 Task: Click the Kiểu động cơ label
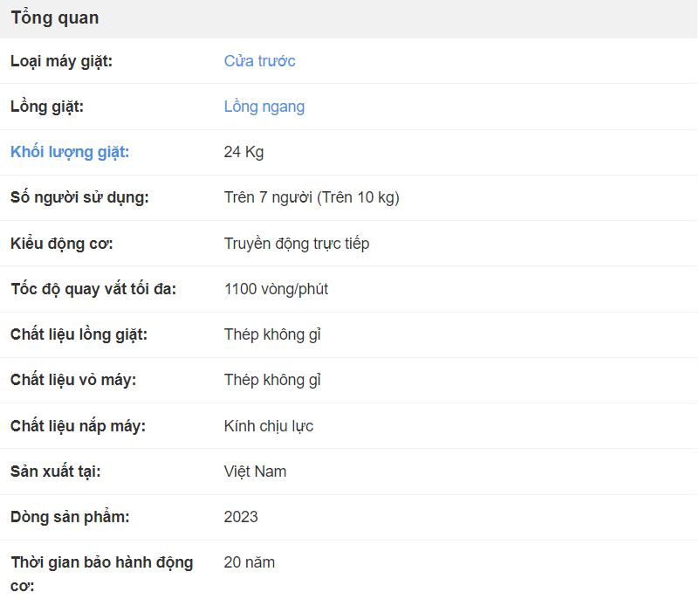(62, 244)
